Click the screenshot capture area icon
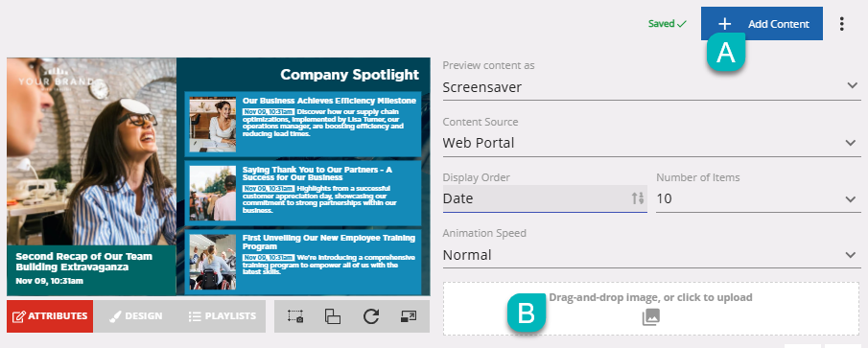The width and height of the screenshot is (868, 348). coord(295,316)
